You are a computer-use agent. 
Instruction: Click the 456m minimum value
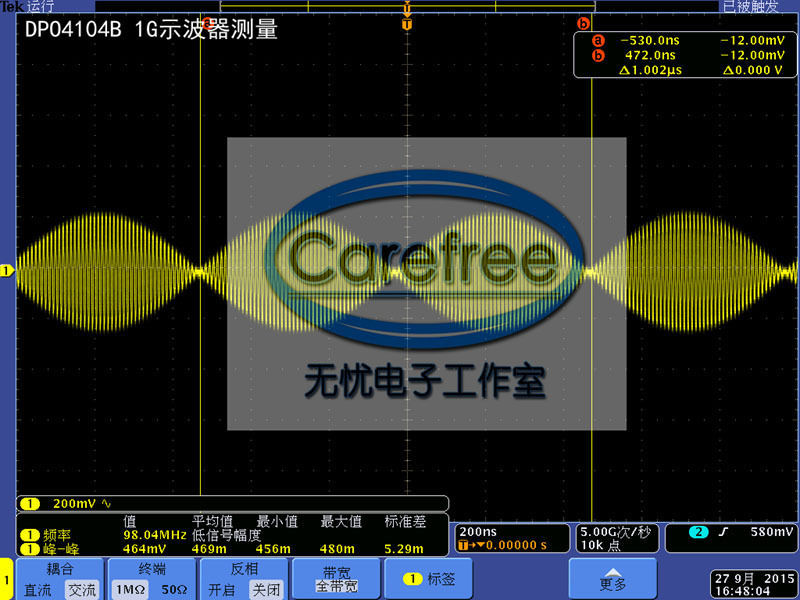[x=273, y=549]
